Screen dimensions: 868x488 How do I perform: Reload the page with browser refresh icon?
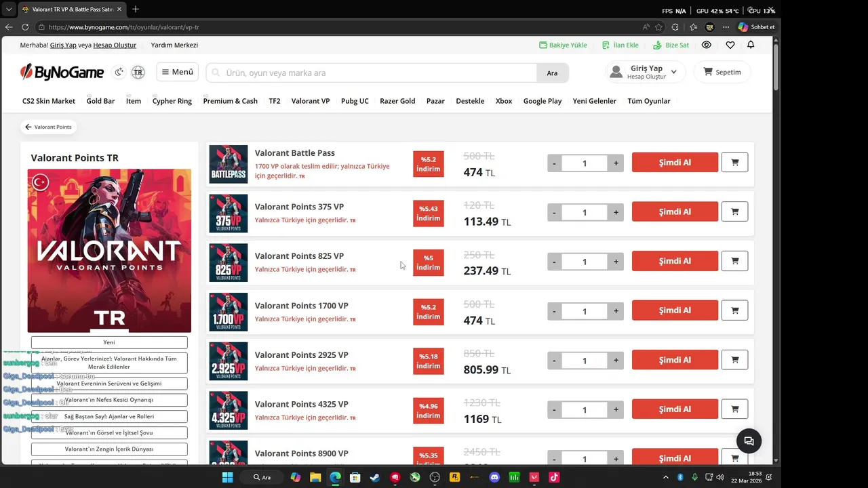pos(25,27)
